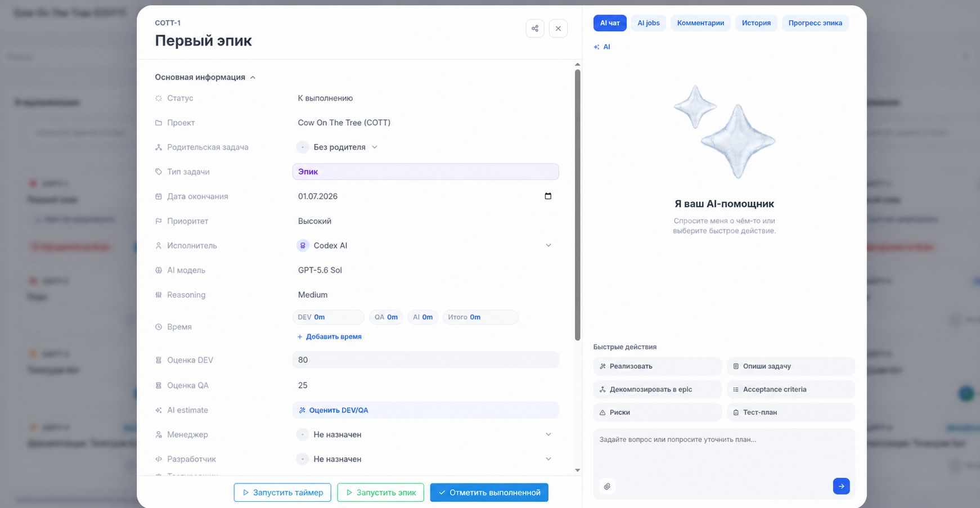Change the К выполнению status value
Viewport: 980px width, 508px height.
click(325, 98)
